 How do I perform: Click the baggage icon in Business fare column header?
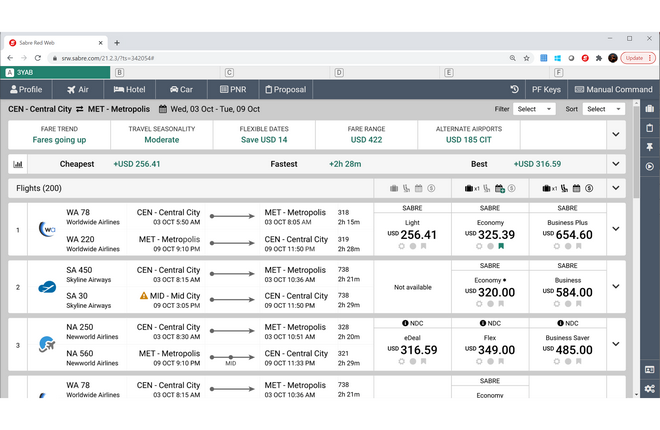[546, 188]
